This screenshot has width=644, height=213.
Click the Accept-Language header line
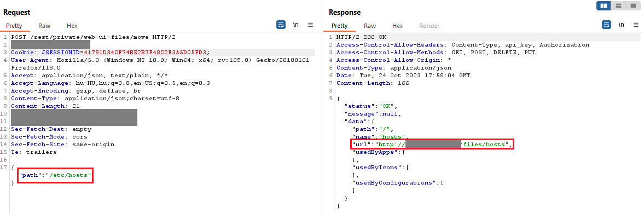pyautogui.click(x=111, y=83)
